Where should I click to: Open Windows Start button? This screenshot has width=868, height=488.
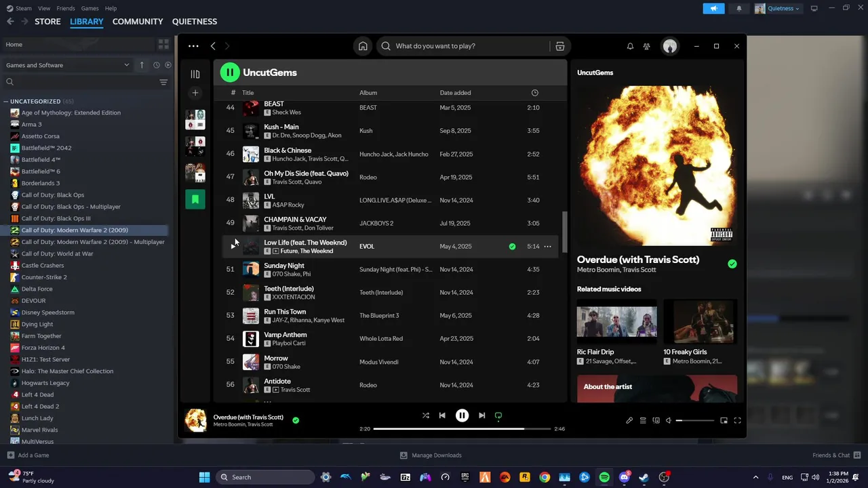tap(204, 477)
